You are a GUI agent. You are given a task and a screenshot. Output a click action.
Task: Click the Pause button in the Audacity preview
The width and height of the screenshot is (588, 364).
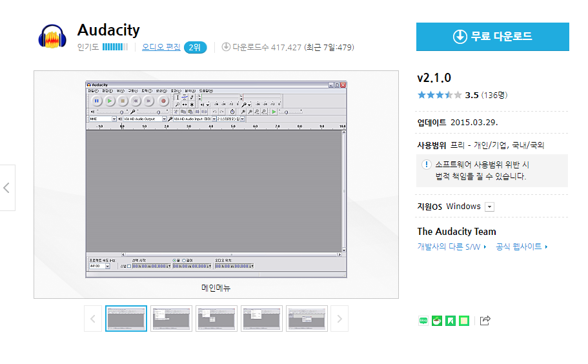coord(97,101)
